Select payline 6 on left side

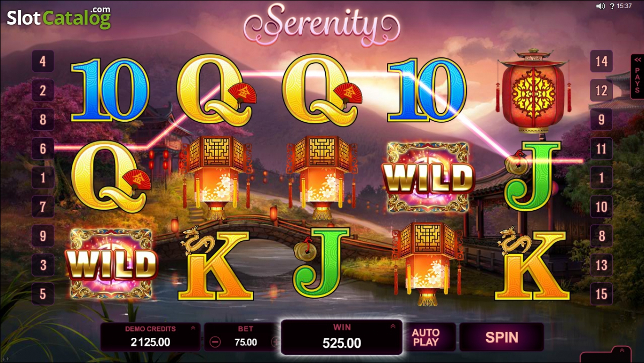point(43,149)
